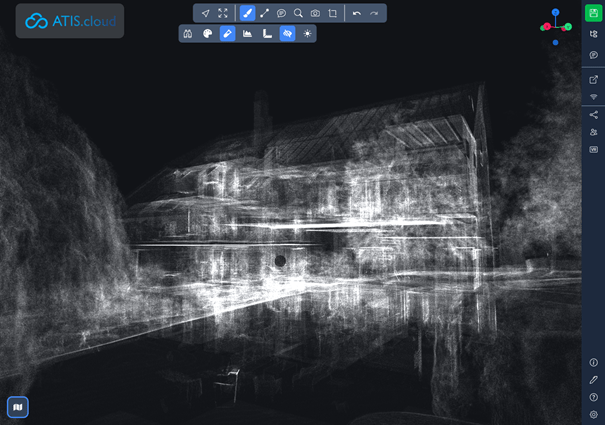Click the blue Z axis on gizmo
The width and height of the screenshot is (605, 425).
tap(556, 13)
